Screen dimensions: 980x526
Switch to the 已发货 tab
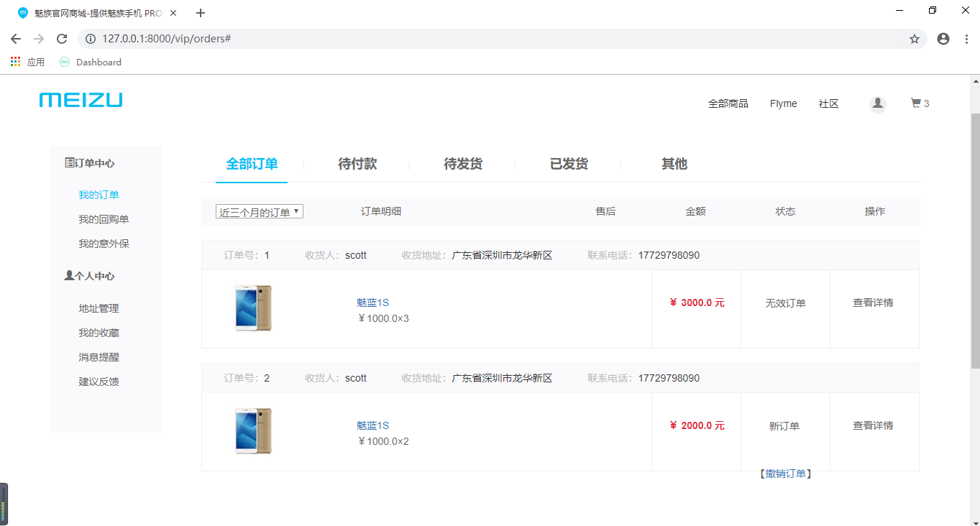pos(569,164)
